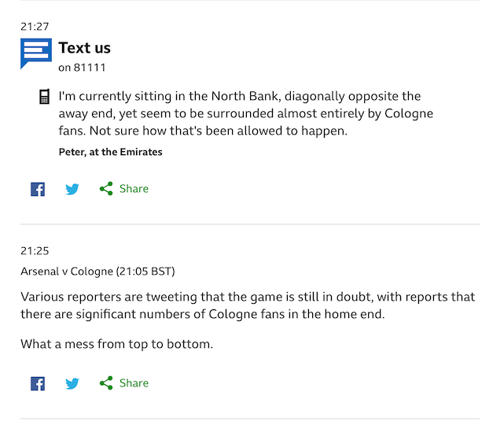The height and width of the screenshot is (425, 504).
Task: Click Arsenal v Cologne (21:05 BST) label
Action: (97, 272)
